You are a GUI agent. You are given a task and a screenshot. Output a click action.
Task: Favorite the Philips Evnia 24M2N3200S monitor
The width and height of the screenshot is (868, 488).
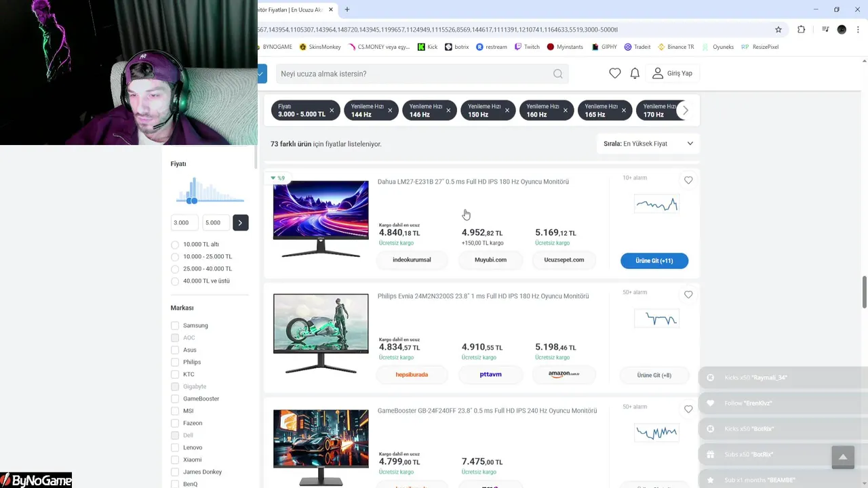pos(688,295)
